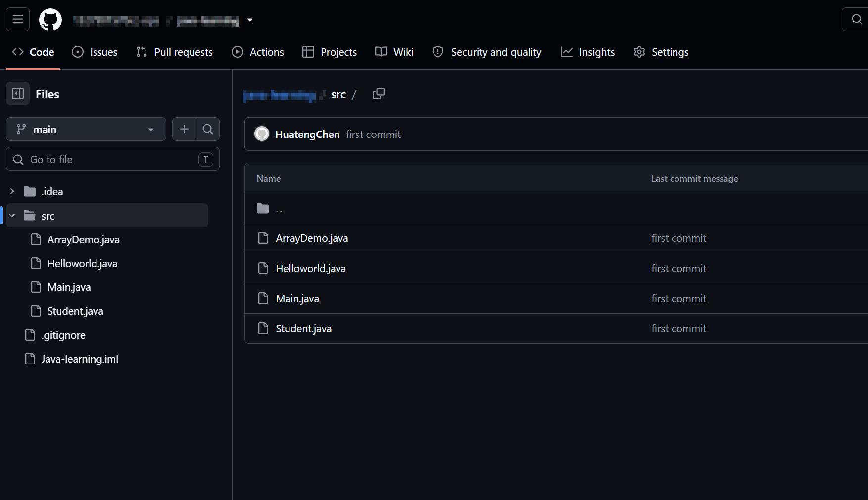
Task: Click the plus icon to add file
Action: pos(184,129)
